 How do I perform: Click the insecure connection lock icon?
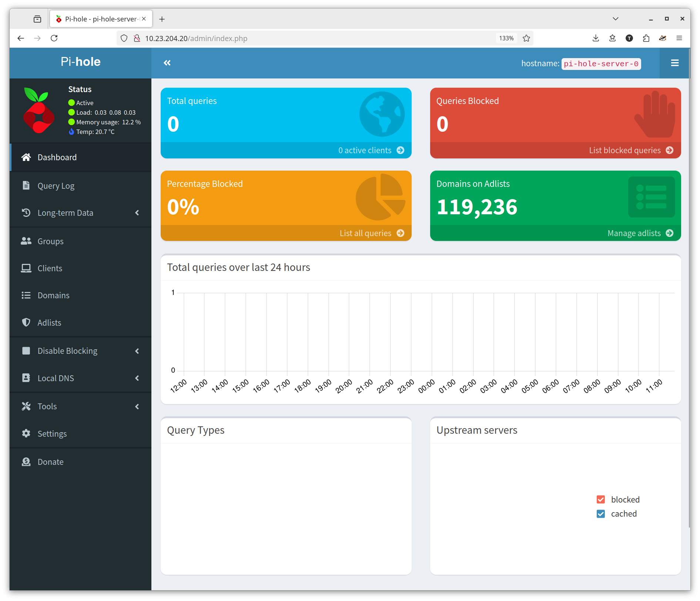click(137, 38)
